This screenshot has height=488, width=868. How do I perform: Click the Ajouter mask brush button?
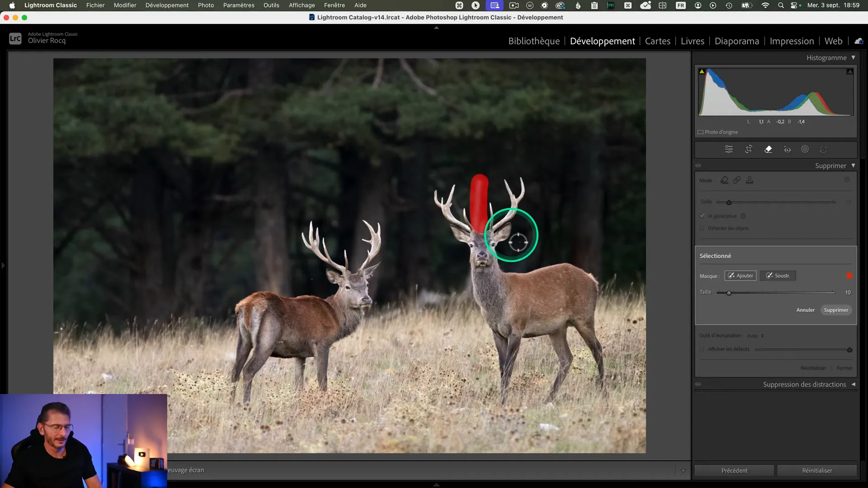(740, 276)
